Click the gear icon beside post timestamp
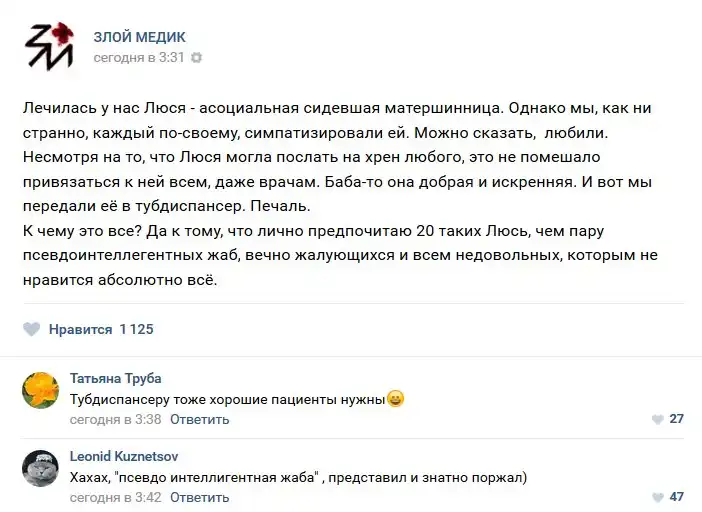702x512 pixels. pyautogui.click(x=196, y=57)
